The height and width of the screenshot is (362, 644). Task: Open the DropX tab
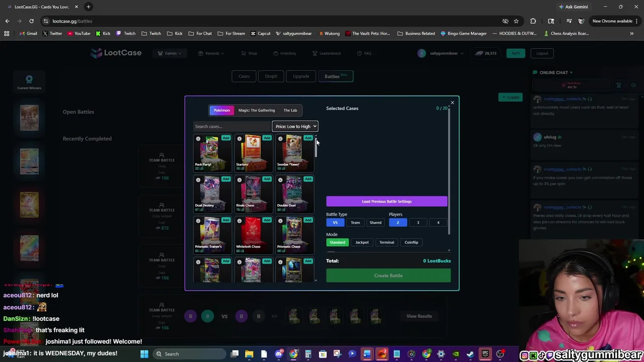click(x=271, y=76)
